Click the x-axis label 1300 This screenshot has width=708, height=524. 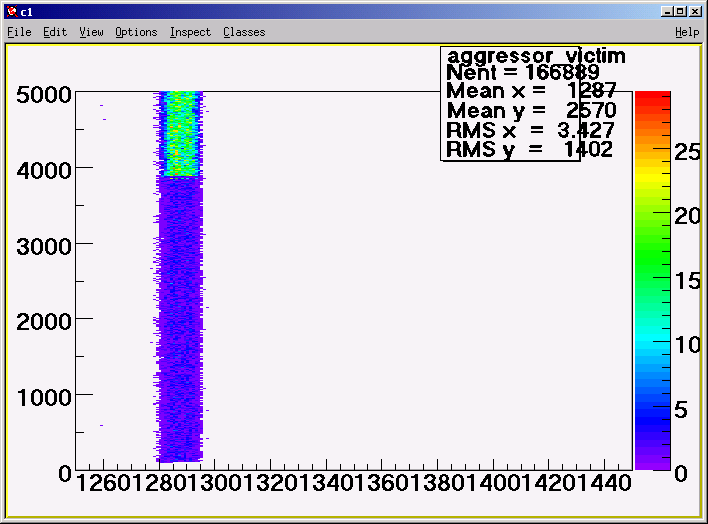coord(214,482)
